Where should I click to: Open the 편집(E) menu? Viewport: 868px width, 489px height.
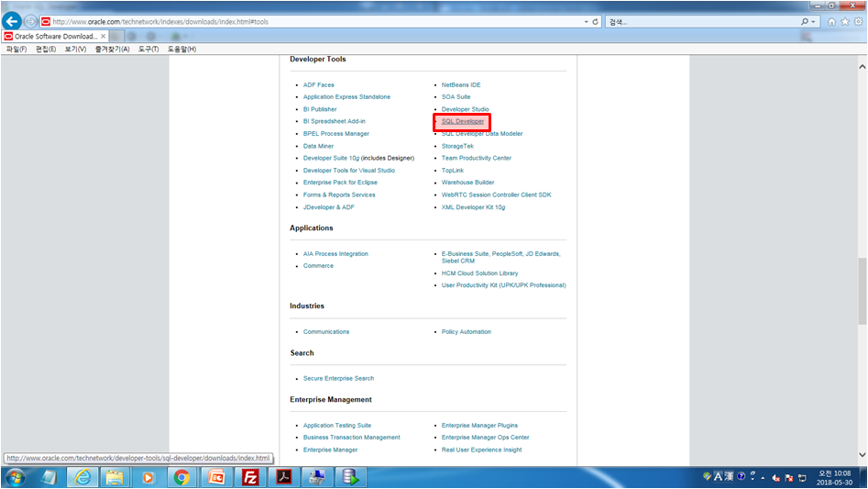[x=46, y=49]
